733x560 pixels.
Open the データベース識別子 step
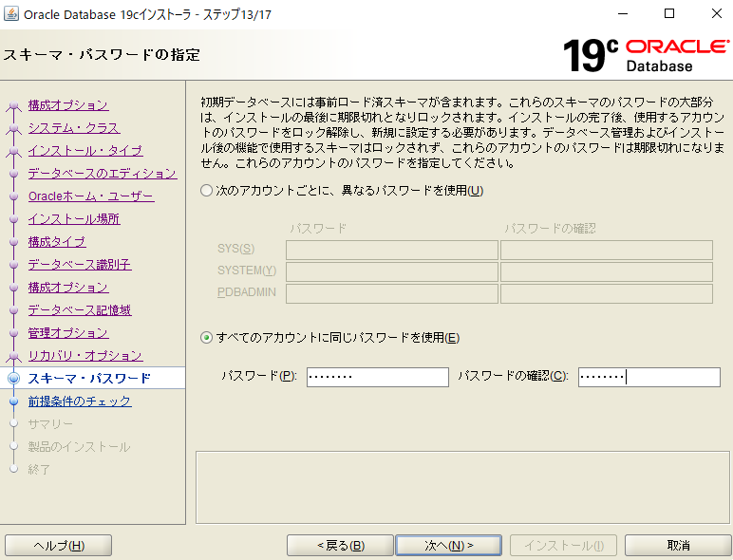coord(79,264)
